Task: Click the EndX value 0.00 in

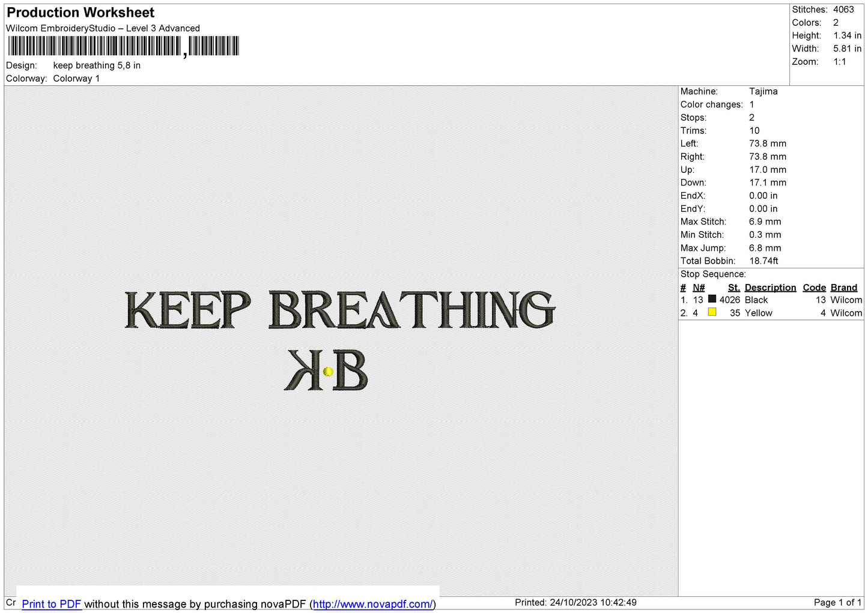Action: pyautogui.click(x=763, y=196)
